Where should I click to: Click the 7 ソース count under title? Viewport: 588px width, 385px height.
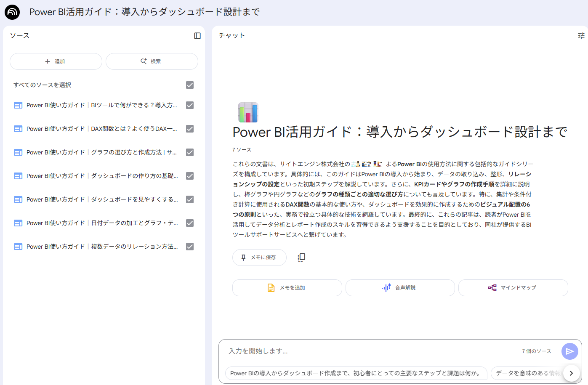[x=242, y=150]
